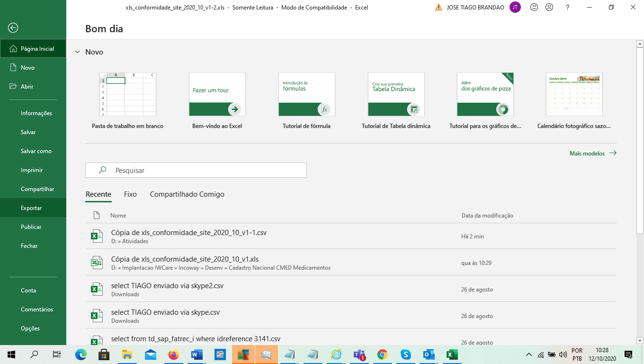Open Firefox from taskbar
This screenshot has height=364, width=644.
coord(174,355)
